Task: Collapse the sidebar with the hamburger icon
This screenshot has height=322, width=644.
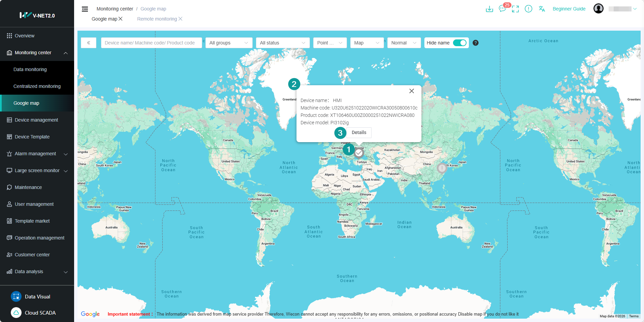Action: [85, 9]
